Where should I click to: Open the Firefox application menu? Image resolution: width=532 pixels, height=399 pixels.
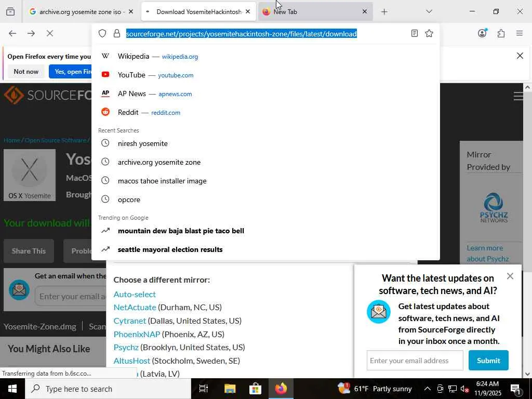point(520,33)
